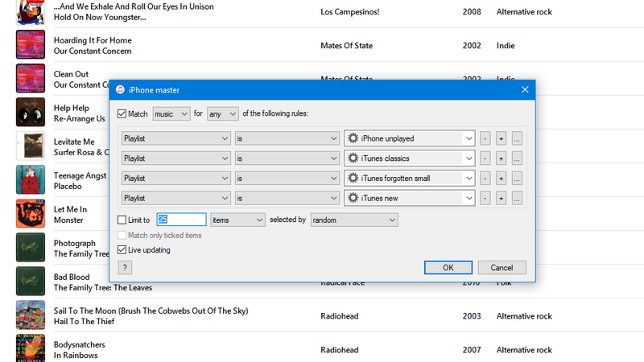Image resolution: width=644 pixels, height=362 pixels.
Task: Disable the Live updating checkbox
Action: pyautogui.click(x=122, y=249)
